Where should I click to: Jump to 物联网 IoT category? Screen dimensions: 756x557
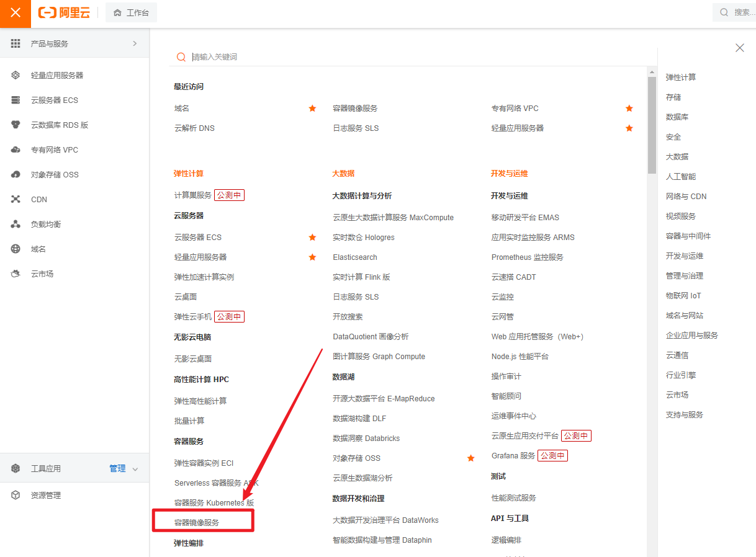click(683, 295)
